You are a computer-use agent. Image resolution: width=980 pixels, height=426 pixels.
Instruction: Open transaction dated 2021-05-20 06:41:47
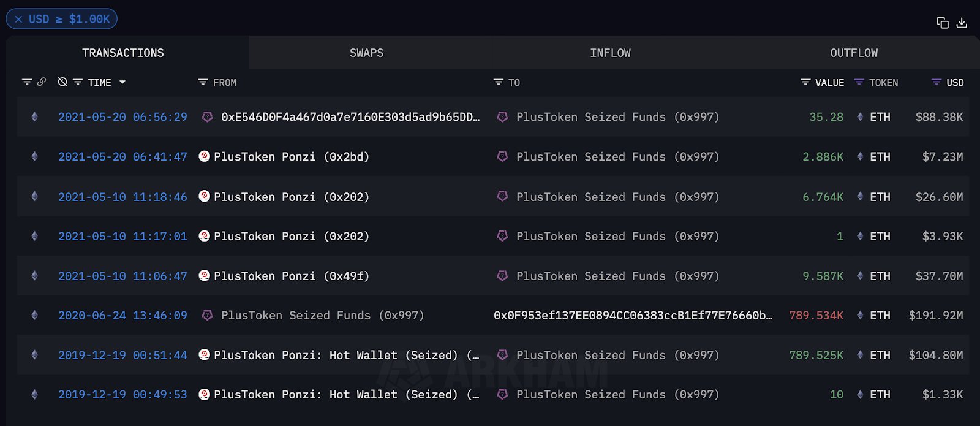(123, 156)
